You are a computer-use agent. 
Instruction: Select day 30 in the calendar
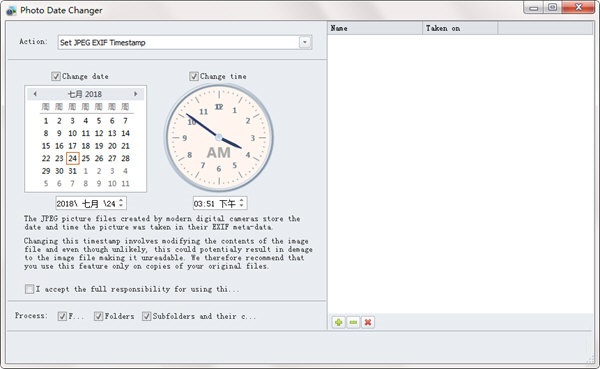[x=59, y=171]
